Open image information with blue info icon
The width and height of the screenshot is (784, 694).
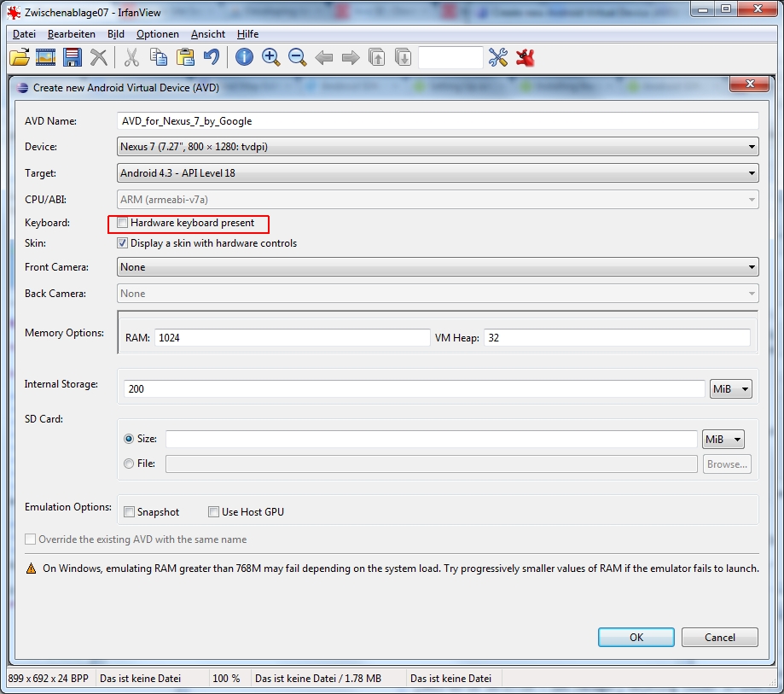[244, 58]
